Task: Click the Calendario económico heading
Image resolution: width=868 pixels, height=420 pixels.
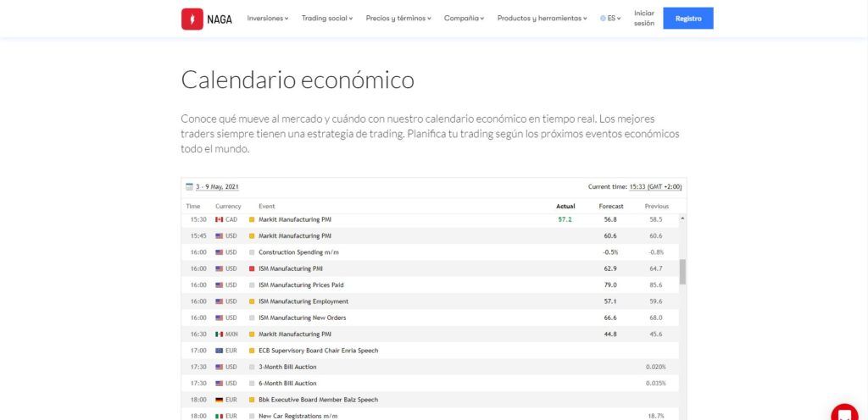Action: 298,80
